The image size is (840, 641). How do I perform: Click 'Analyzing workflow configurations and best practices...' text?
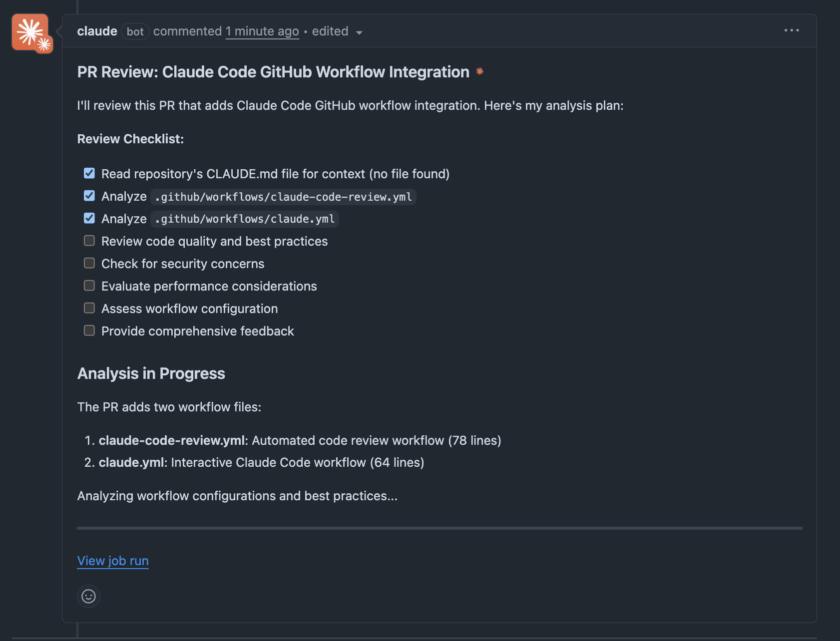[237, 496]
